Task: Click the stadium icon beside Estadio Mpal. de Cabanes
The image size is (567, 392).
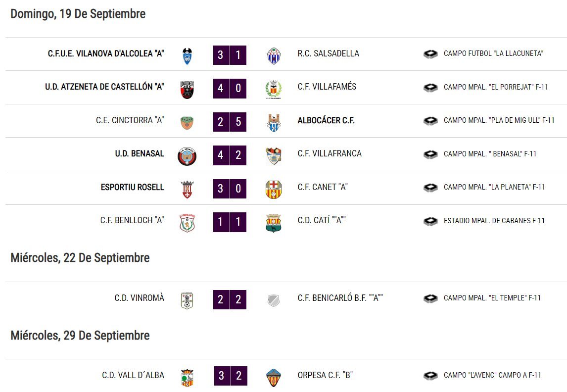Action: (x=430, y=221)
